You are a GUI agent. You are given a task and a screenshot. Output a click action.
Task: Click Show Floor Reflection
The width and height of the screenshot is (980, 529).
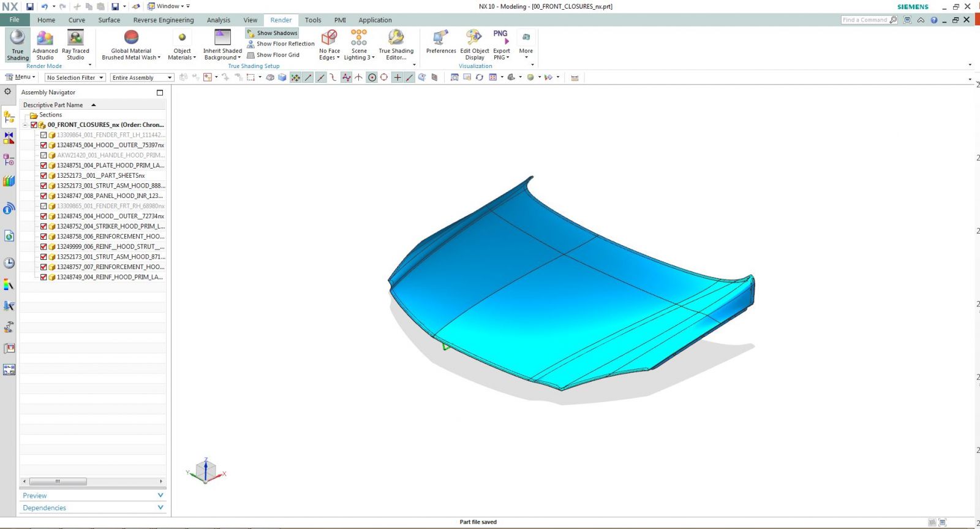point(281,44)
